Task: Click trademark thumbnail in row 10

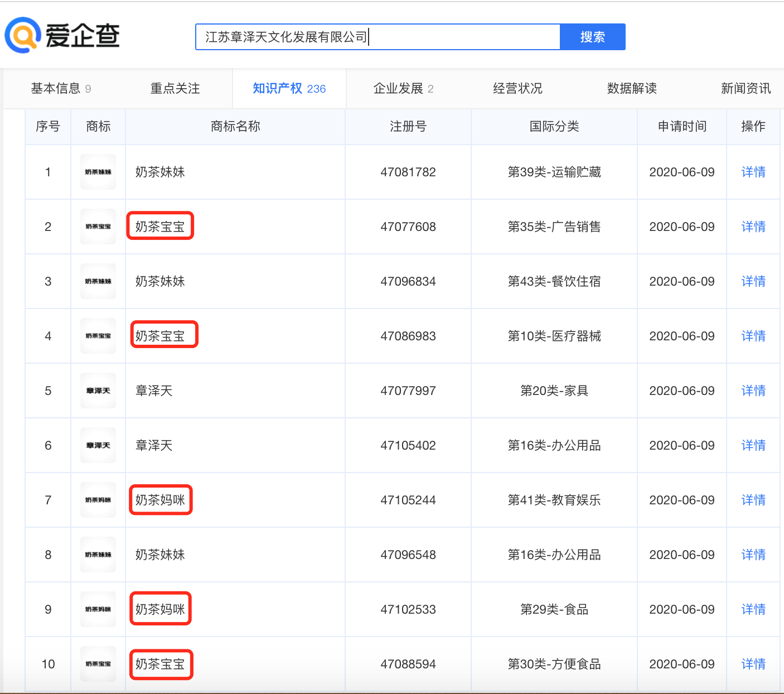Action: 98,664
